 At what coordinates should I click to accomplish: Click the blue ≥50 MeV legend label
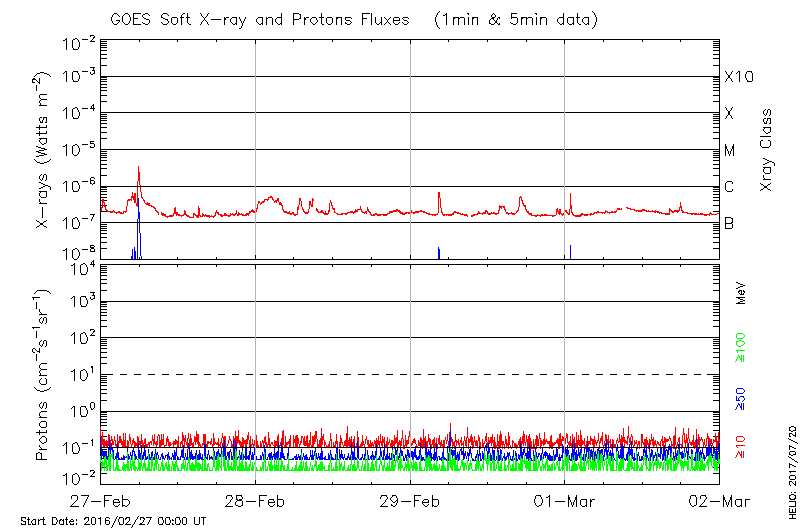point(741,397)
